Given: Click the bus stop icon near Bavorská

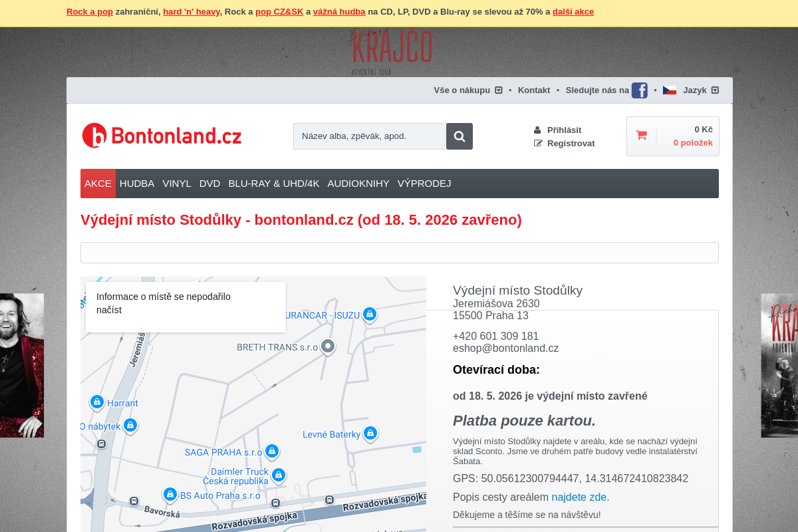Looking at the screenshot, I should [134, 501].
